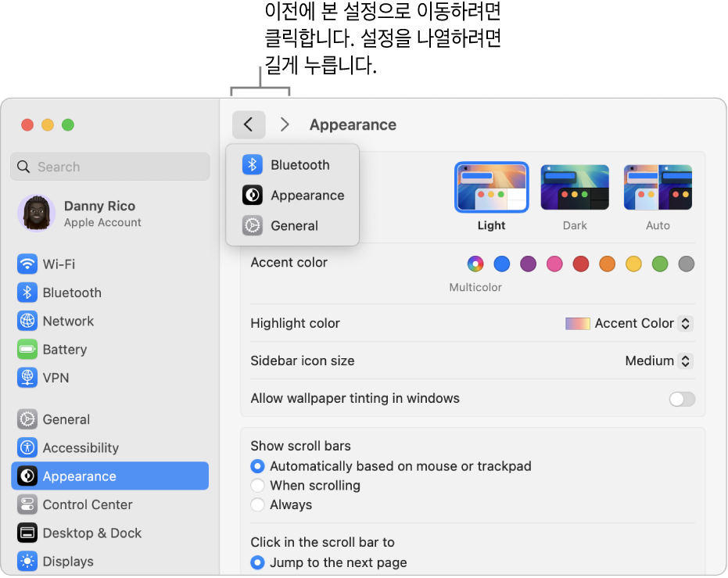
Task: Choose General from the history popup
Action: click(x=292, y=225)
